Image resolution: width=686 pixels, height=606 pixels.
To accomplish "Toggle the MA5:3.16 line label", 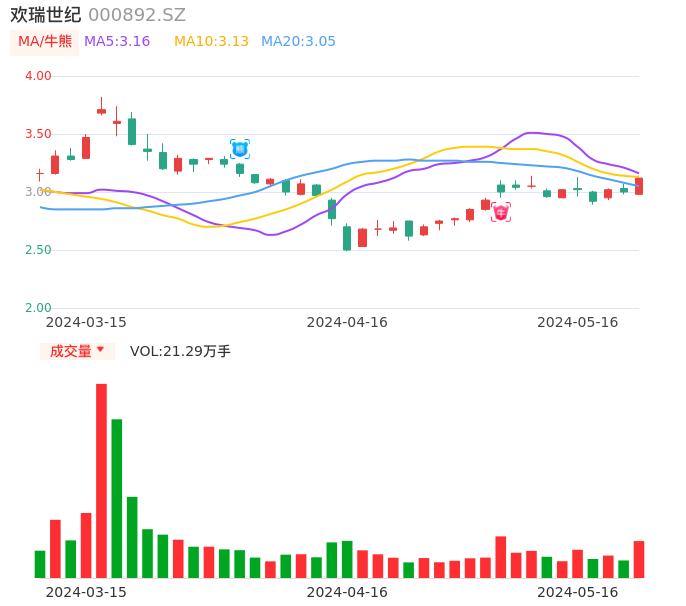I will [x=117, y=42].
